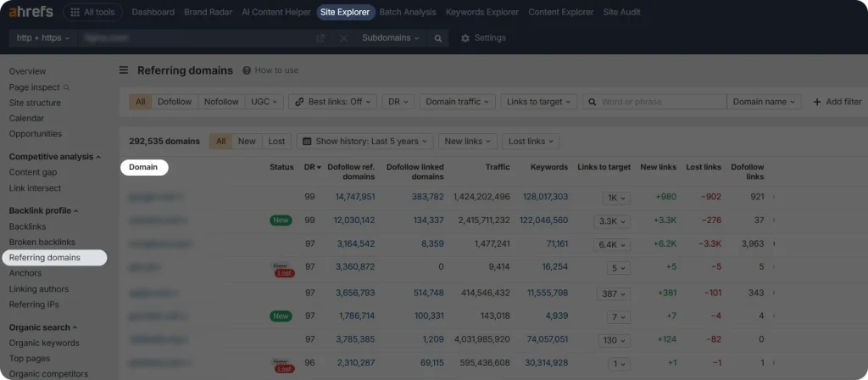Screen dimensions: 868x380
Task: Open the New links dropdown
Action: click(468, 142)
